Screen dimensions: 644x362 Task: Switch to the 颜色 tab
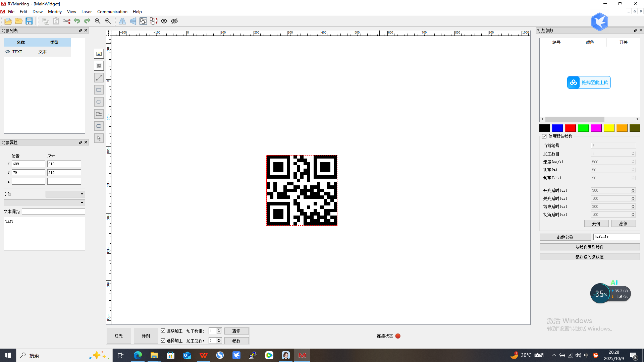point(590,42)
